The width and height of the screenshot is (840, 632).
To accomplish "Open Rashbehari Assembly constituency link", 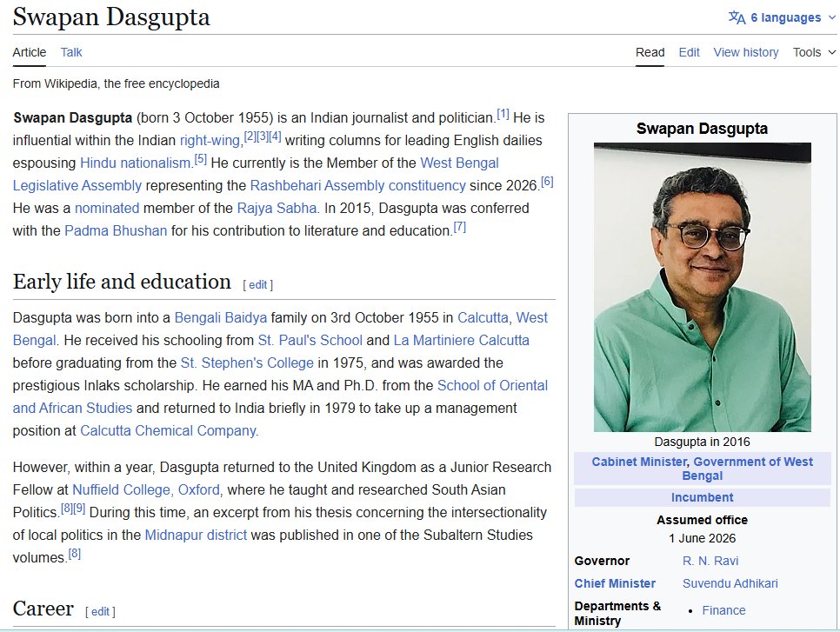I will tap(358, 185).
